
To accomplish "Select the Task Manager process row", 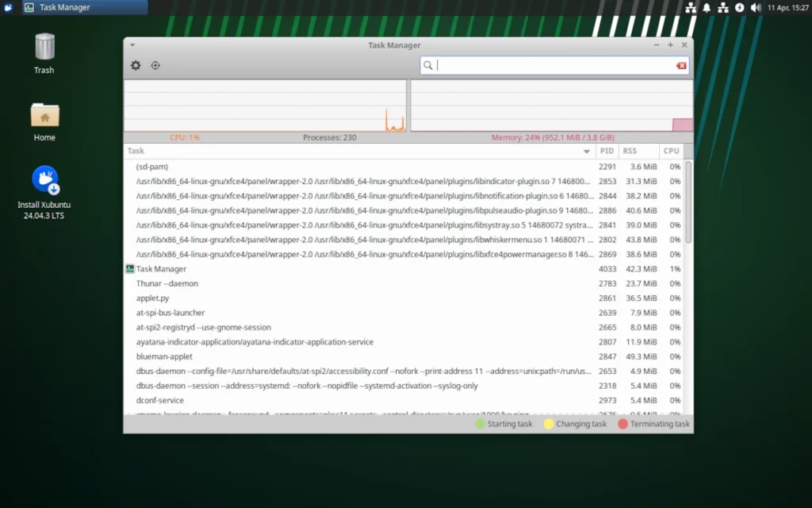I will [x=404, y=269].
